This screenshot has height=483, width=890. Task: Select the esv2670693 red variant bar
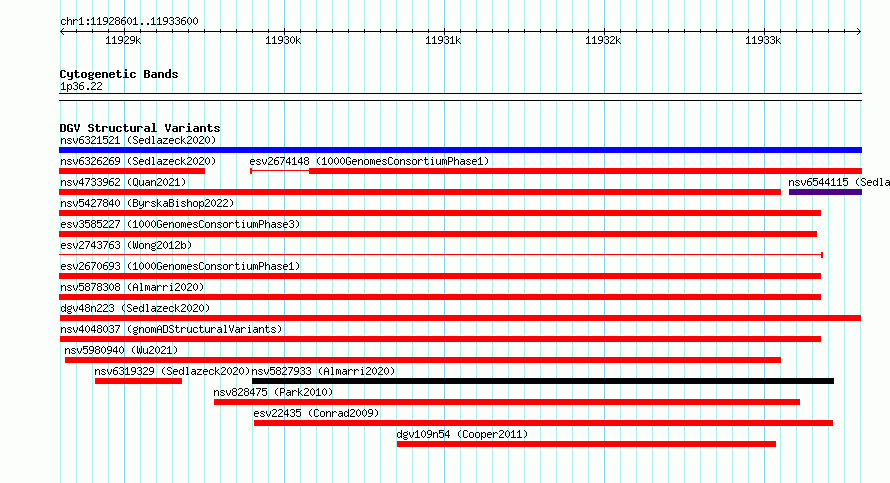[440, 276]
